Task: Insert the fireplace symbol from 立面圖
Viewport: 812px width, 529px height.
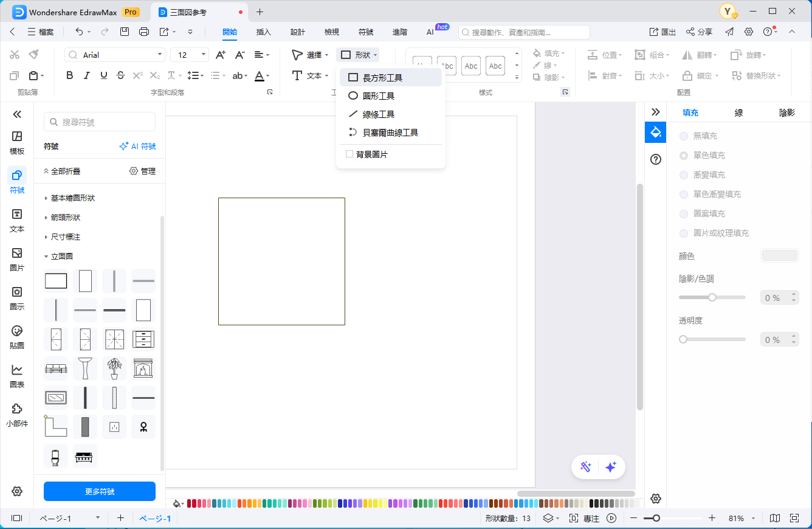Action: click(143, 368)
